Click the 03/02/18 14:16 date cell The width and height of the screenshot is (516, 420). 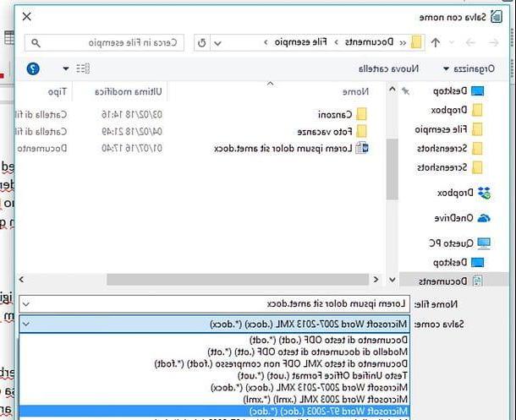point(132,114)
